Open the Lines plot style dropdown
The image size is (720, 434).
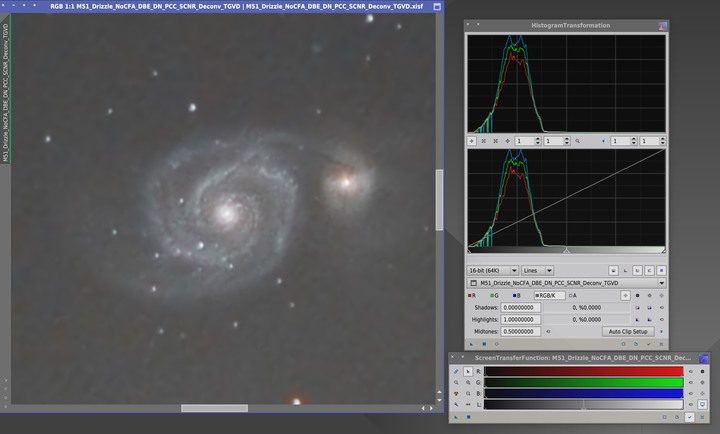coord(537,271)
